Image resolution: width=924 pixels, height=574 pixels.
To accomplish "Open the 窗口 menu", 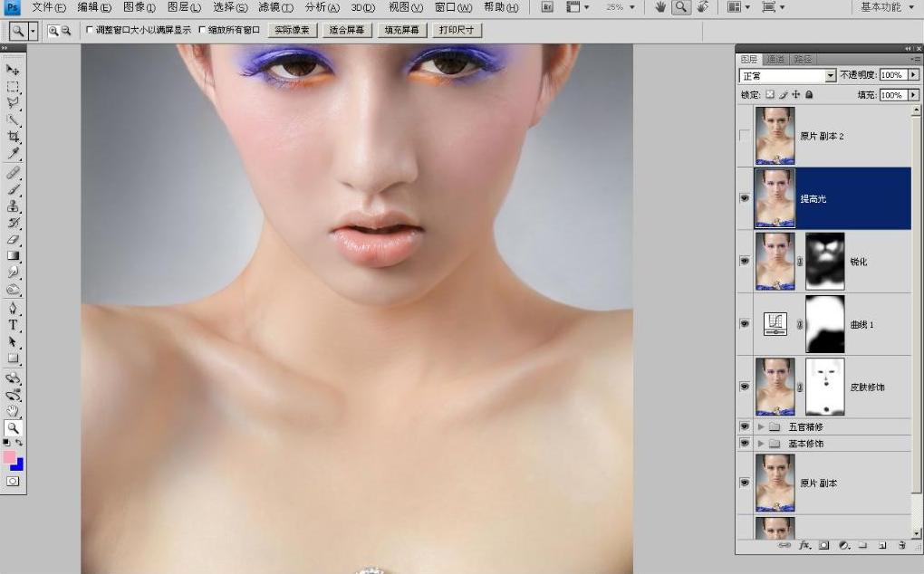I will click(x=453, y=7).
